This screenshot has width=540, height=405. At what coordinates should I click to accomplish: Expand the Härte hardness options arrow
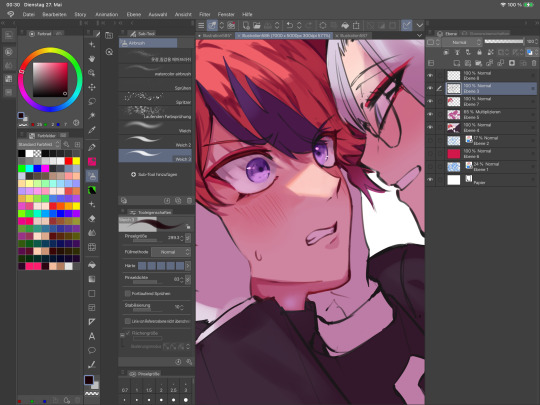(188, 266)
